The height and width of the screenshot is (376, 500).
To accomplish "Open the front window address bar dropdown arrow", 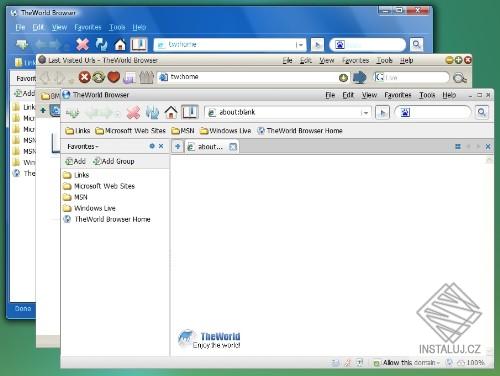I will (x=365, y=113).
